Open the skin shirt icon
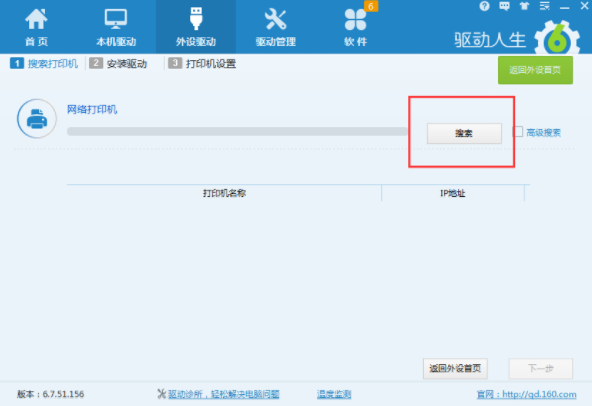592x406 pixels. [524, 6]
